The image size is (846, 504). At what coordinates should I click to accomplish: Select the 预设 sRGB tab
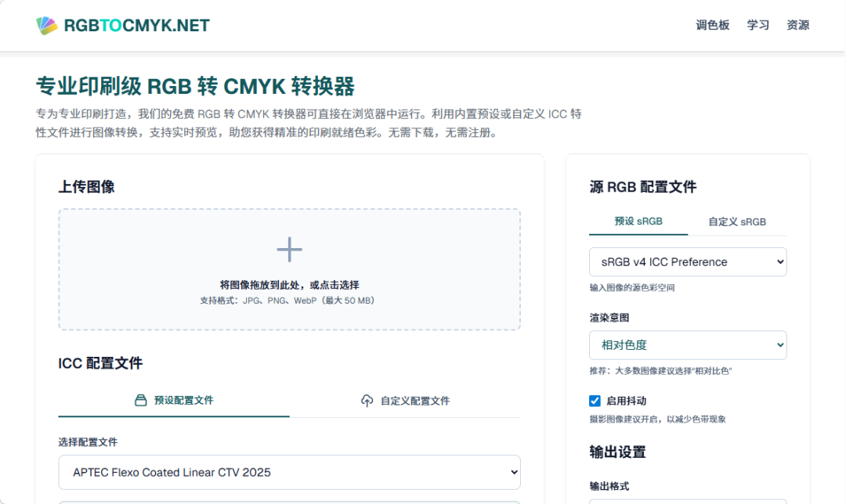[x=638, y=221]
